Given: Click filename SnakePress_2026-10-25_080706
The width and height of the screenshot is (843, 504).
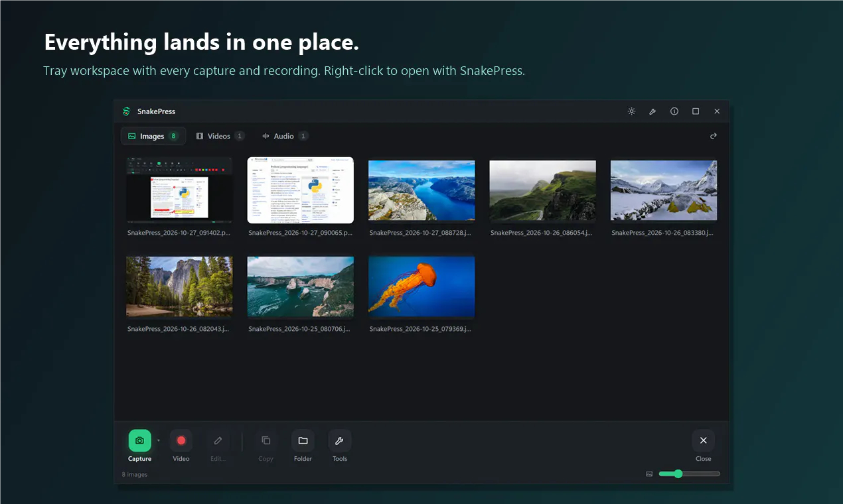Looking at the screenshot, I should click(x=301, y=329).
